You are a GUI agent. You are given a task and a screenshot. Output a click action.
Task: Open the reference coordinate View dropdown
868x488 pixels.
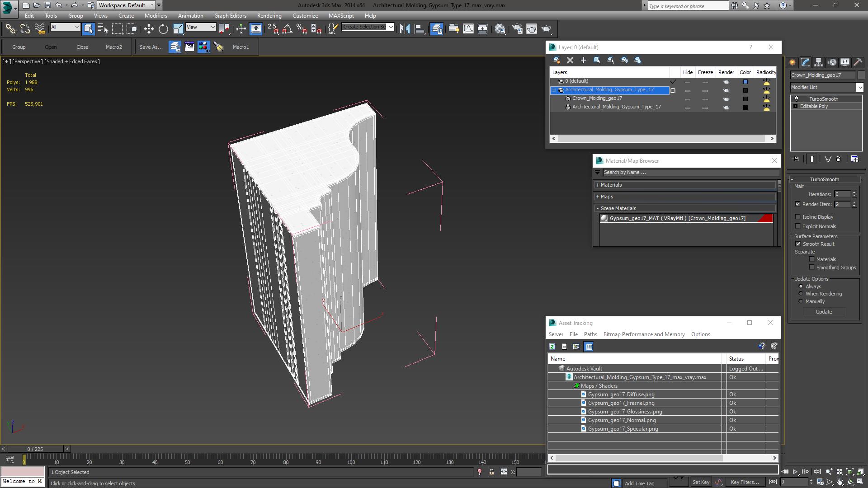click(x=201, y=27)
